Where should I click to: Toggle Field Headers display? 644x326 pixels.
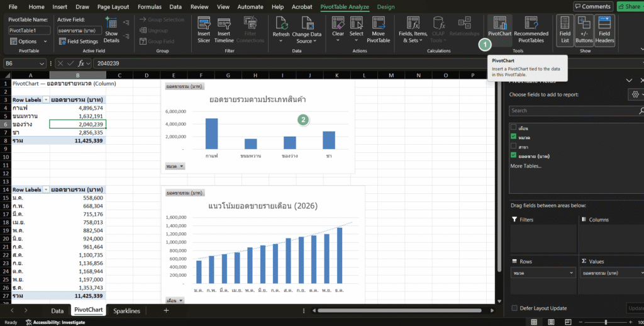pos(604,30)
